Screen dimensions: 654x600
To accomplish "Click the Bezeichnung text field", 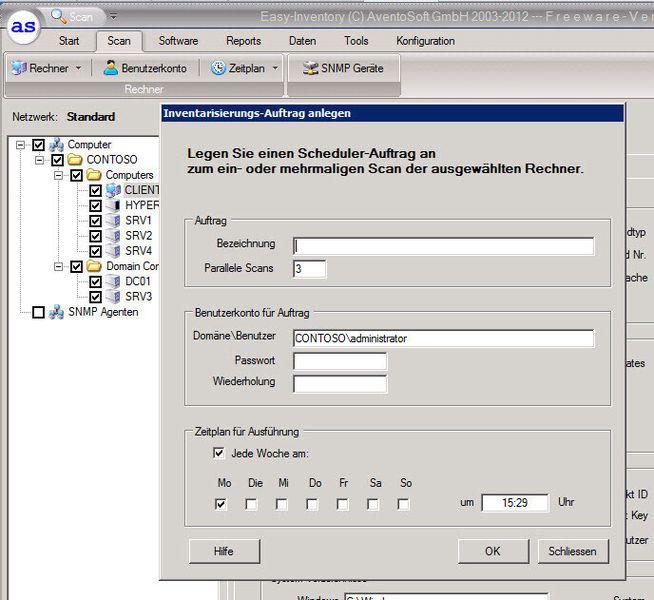I will 443,246.
